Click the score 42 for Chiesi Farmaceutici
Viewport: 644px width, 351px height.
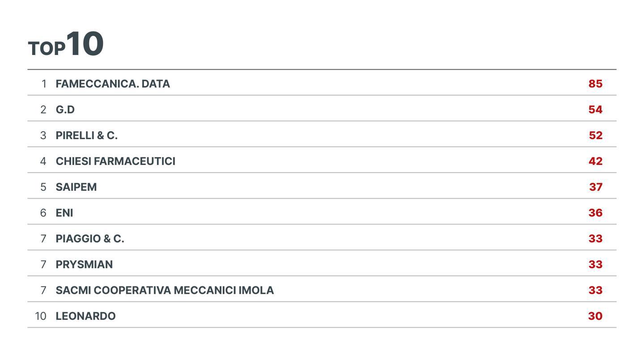click(595, 161)
